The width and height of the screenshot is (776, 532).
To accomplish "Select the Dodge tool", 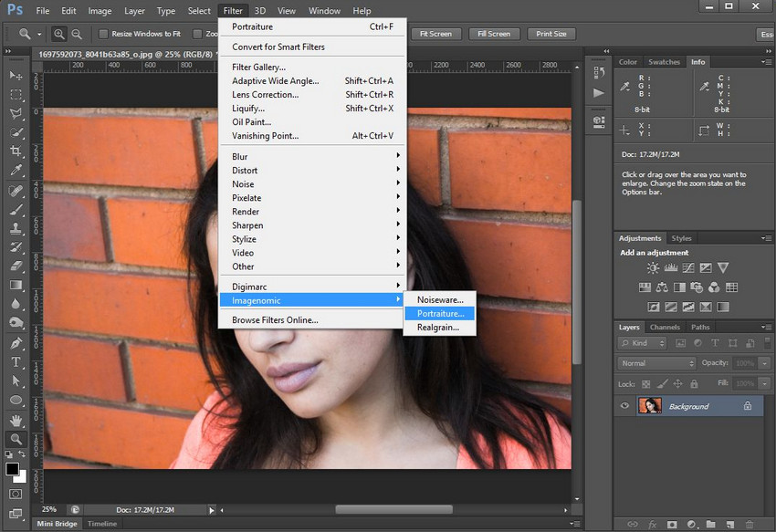I will point(16,323).
